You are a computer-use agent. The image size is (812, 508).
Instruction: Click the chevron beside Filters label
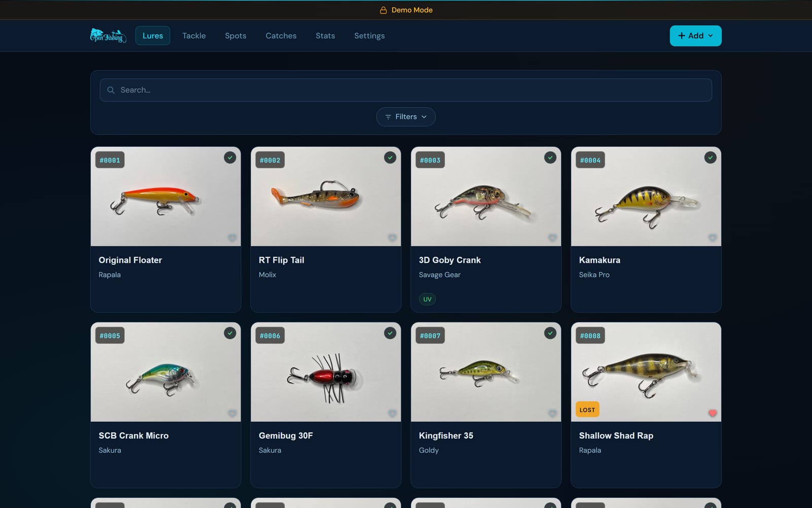(424, 117)
